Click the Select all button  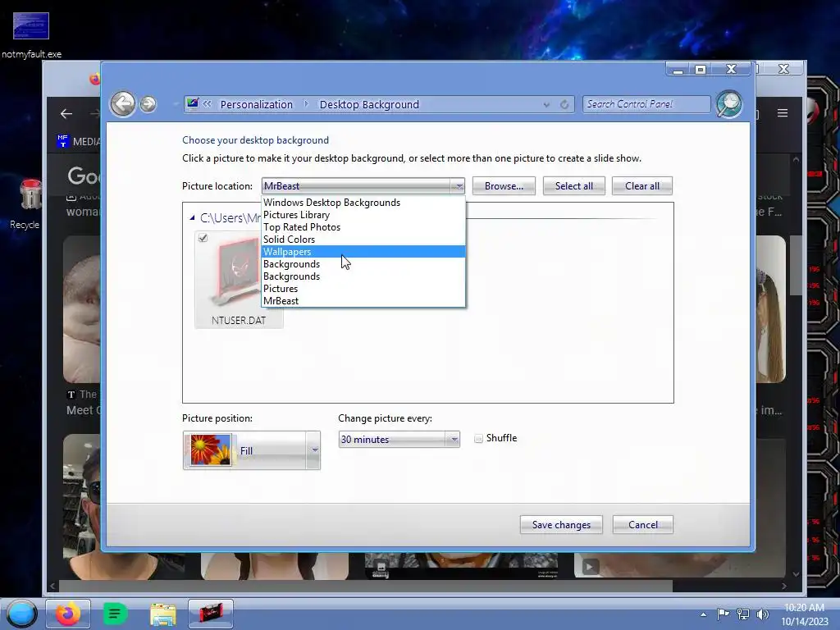573,186
